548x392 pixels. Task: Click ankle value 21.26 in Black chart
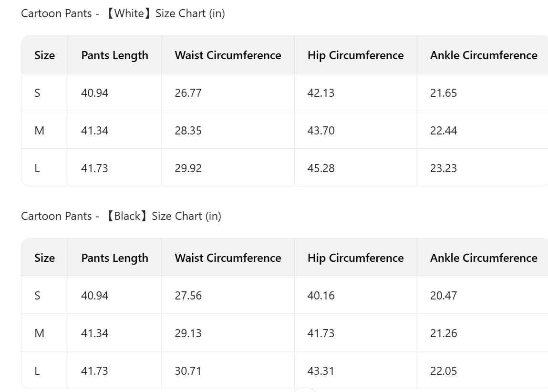(x=443, y=333)
